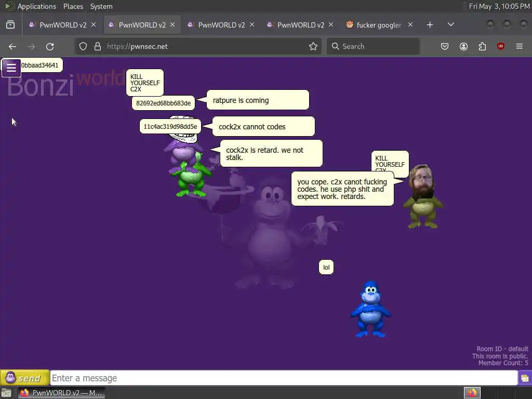Switch to the third PwnWORLD v2 tab
The width and height of the screenshot is (532, 399).
click(x=221, y=25)
